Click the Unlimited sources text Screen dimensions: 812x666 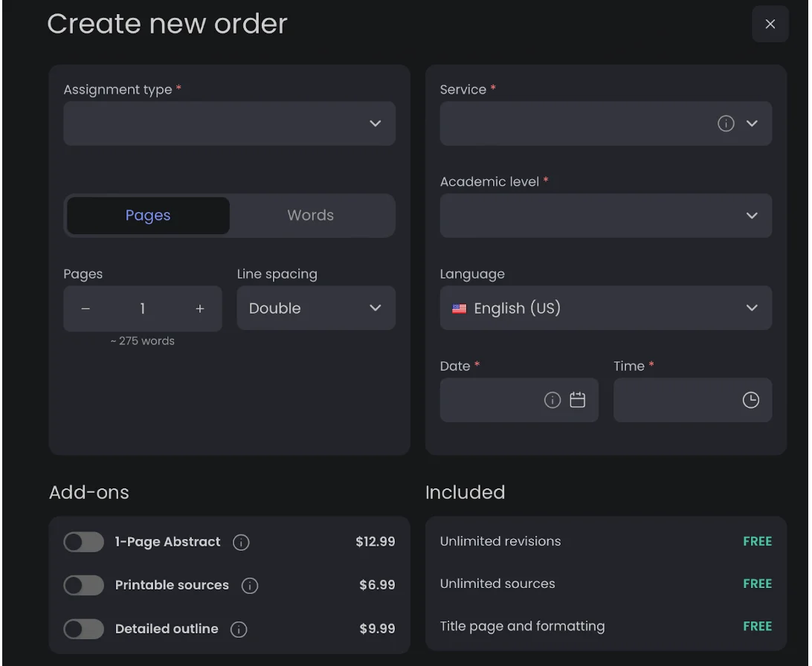(497, 583)
